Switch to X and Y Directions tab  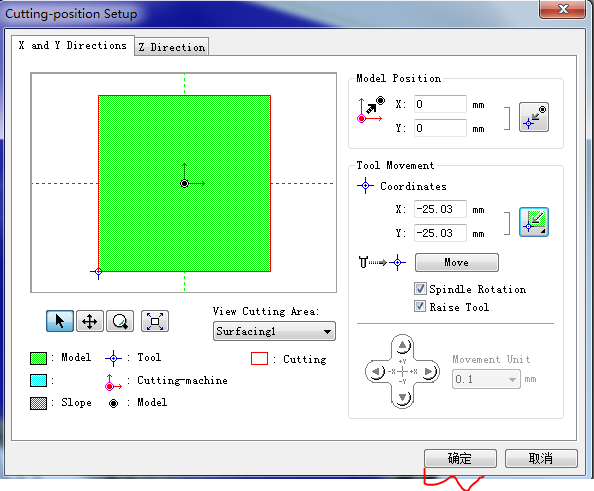click(x=72, y=45)
